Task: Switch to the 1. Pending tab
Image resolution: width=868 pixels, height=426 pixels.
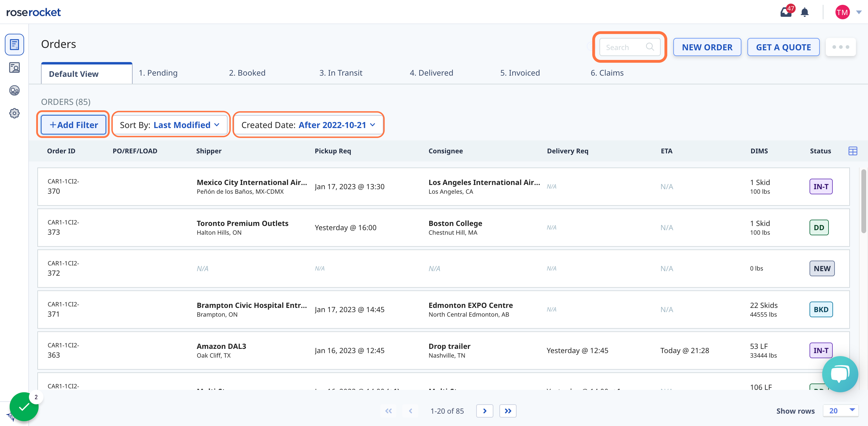Action: (158, 73)
